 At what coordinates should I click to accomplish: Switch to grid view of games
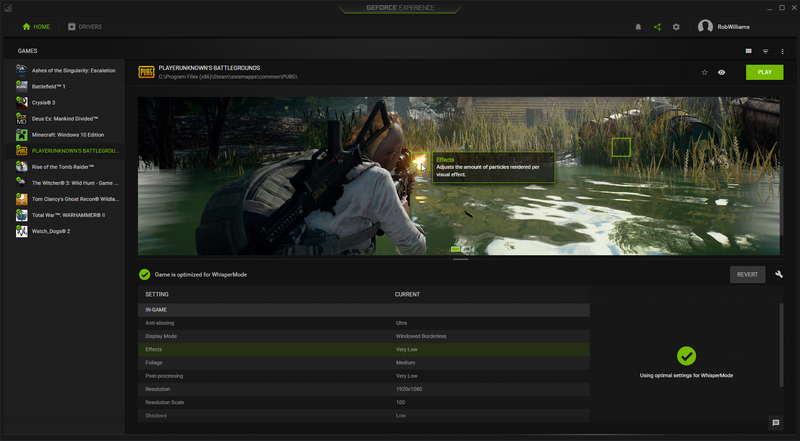pyautogui.click(x=748, y=51)
